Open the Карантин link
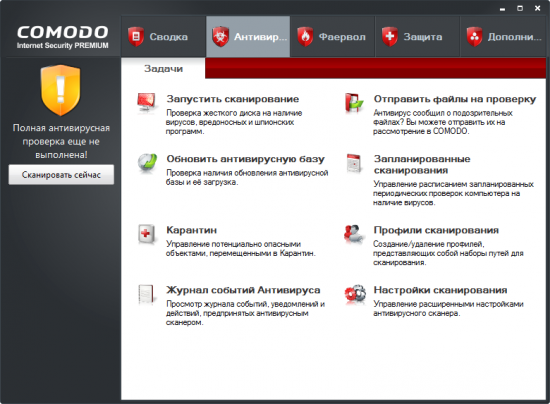550x404 pixels. 192,230
